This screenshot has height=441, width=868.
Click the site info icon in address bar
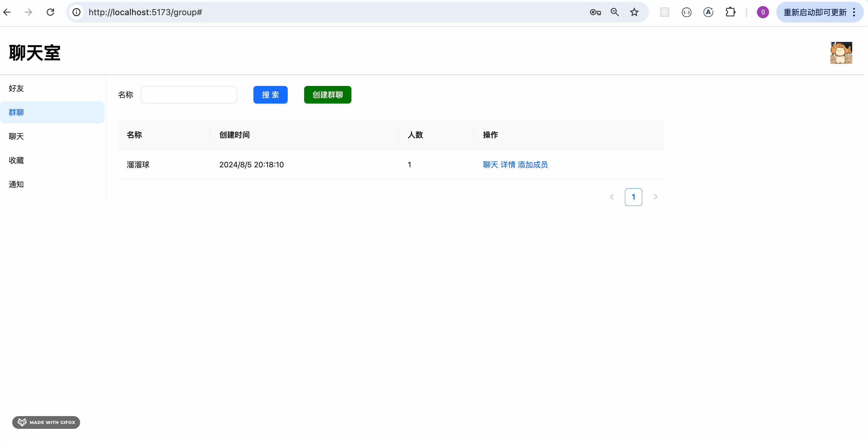click(77, 12)
